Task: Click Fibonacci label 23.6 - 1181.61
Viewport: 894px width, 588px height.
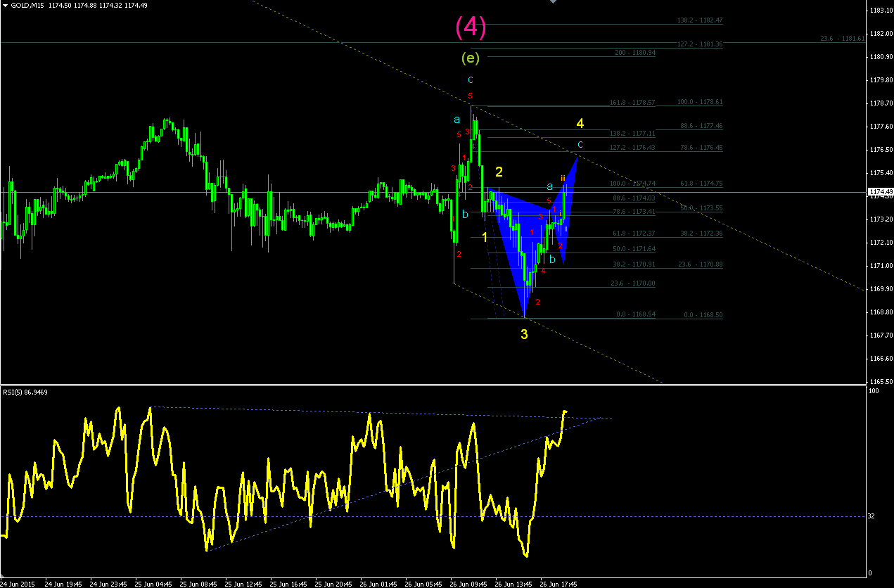Action: coord(843,39)
